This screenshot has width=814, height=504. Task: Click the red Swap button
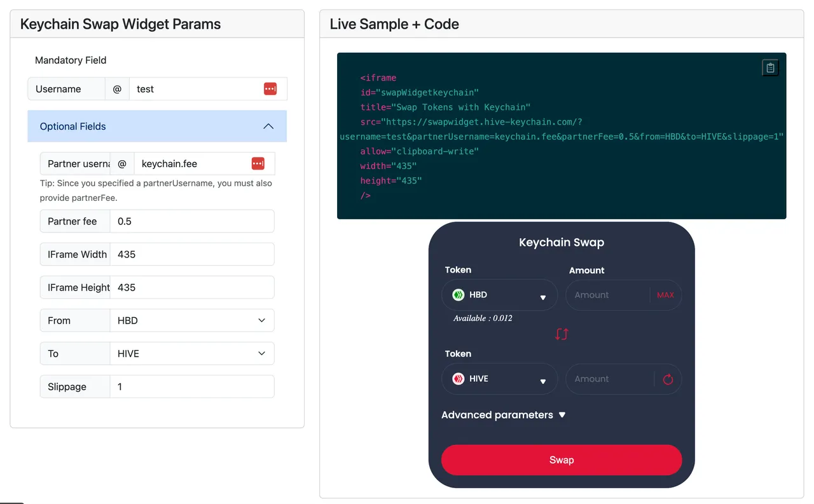tap(562, 460)
